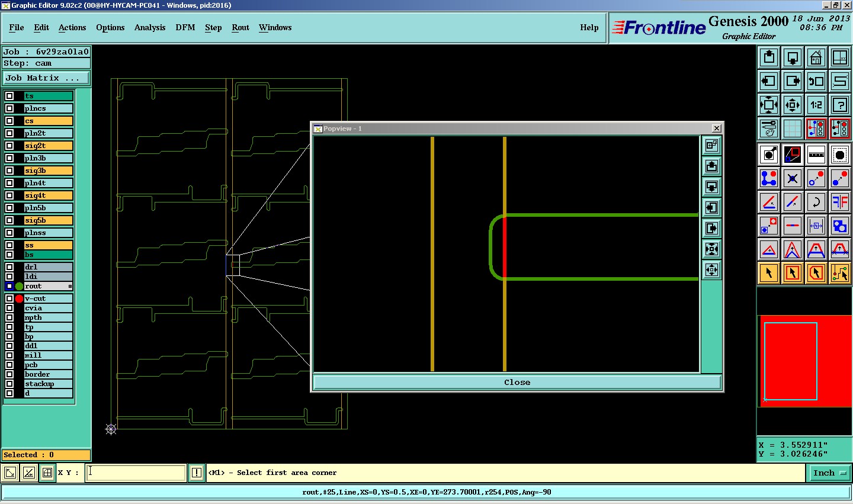853x504 pixels.
Task: Click the zoom out arrows icon
Action: coord(793,105)
